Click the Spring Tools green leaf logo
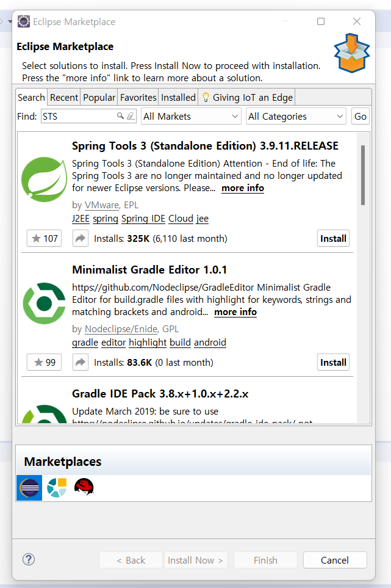This screenshot has width=391, height=588. pyautogui.click(x=44, y=180)
